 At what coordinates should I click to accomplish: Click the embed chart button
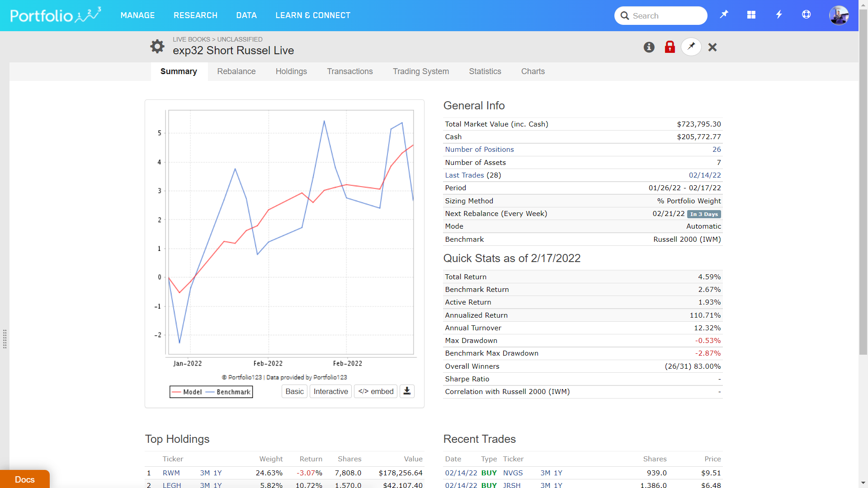tap(376, 391)
